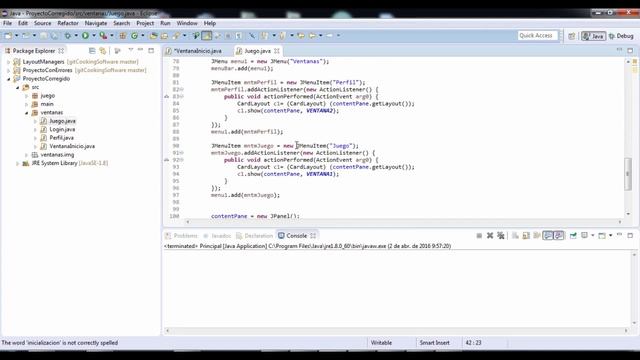Click Display Selected Console icon
The height and width of the screenshot is (360, 640).
pos(584,236)
